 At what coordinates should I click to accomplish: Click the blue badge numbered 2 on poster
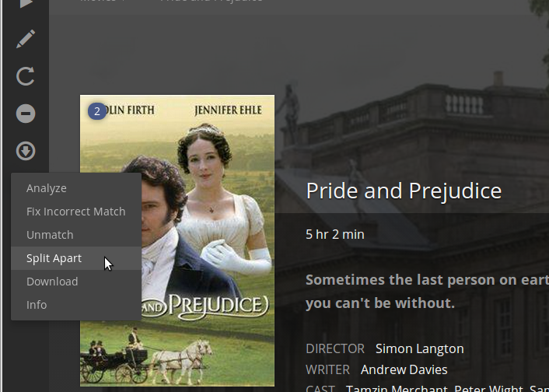point(97,111)
